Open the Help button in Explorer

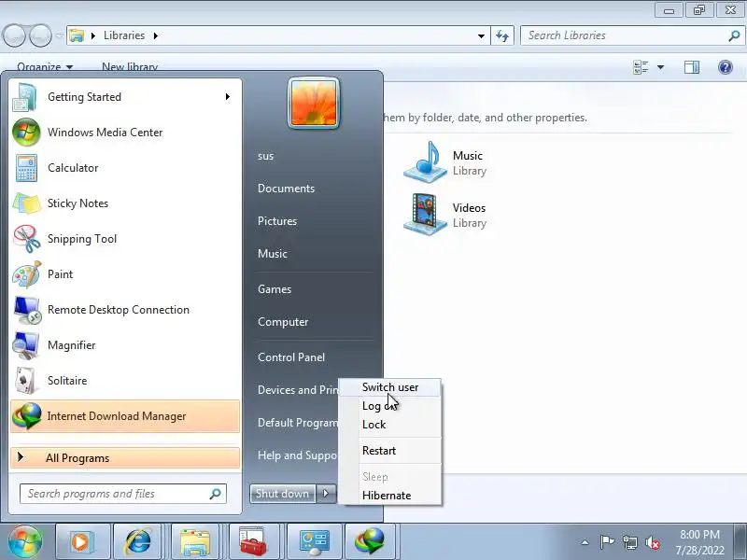tap(726, 67)
